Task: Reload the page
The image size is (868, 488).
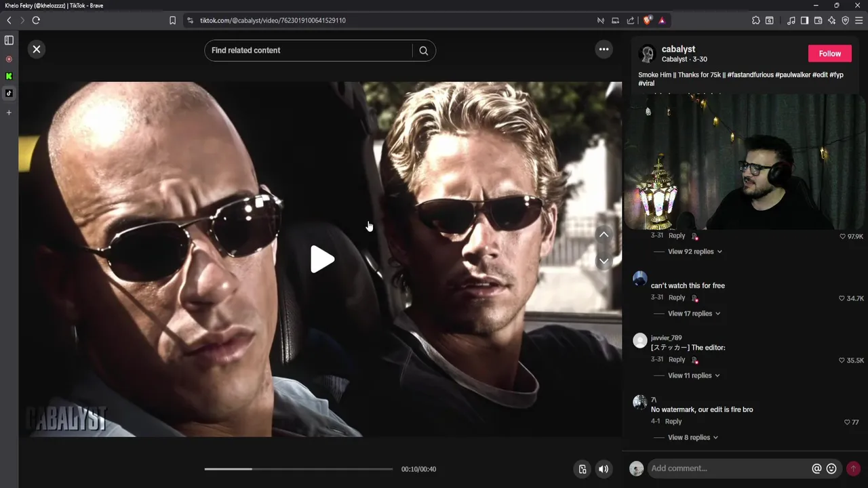Action: (x=36, y=20)
